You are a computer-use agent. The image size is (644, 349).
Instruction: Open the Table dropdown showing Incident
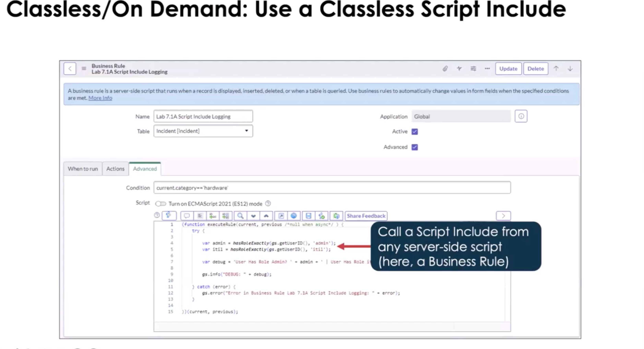tap(203, 131)
